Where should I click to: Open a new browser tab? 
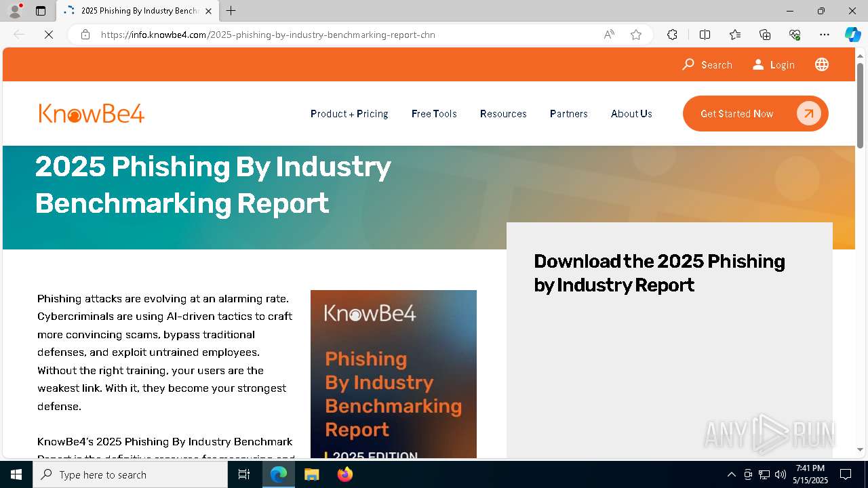[x=231, y=11]
